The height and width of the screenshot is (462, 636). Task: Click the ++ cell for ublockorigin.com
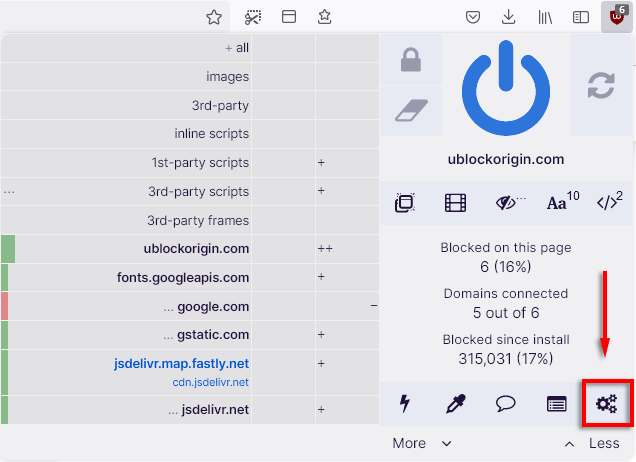(347, 249)
